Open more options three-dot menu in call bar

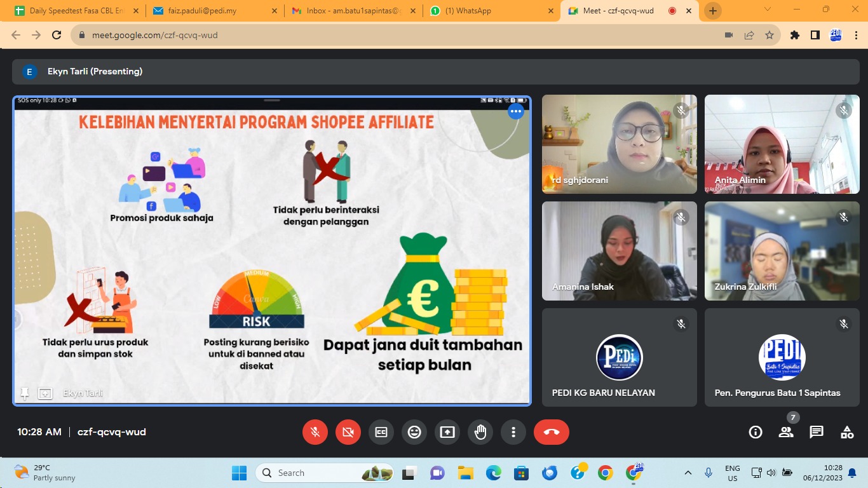point(513,432)
